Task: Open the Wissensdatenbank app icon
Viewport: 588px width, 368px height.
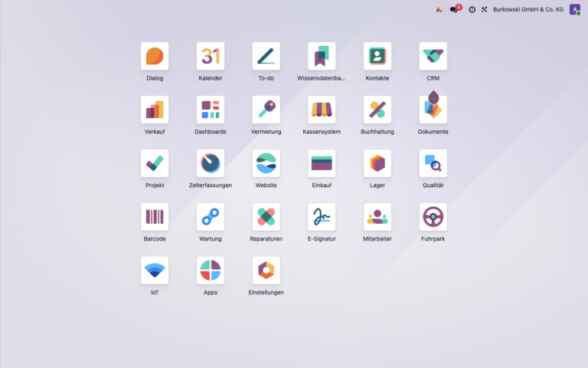Action: 322,56
